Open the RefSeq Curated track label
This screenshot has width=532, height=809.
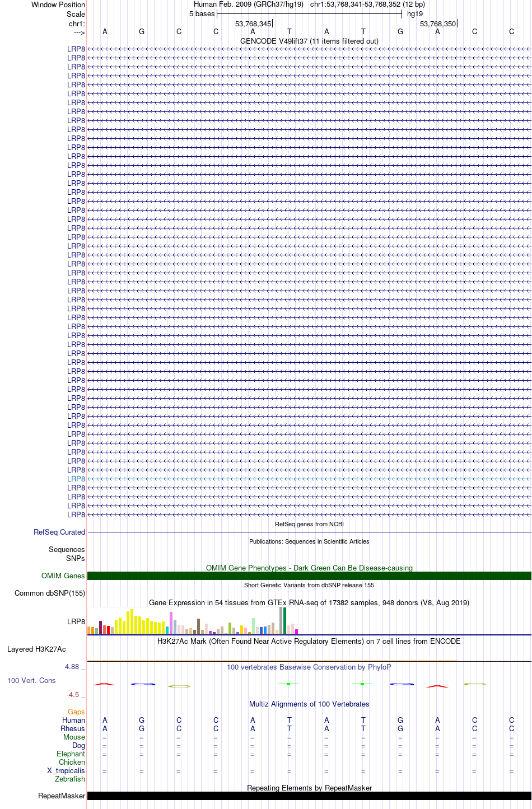click(59, 532)
